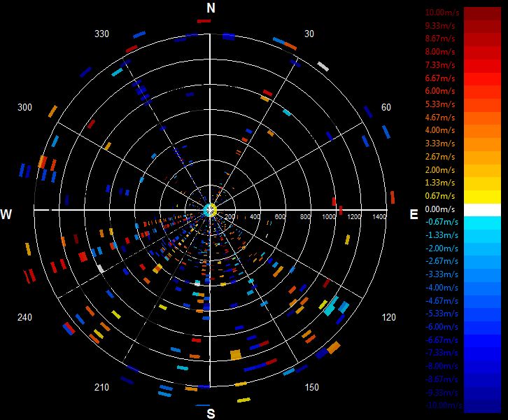
Task: Click the 0.00m/s legend label
Action: click(x=440, y=209)
